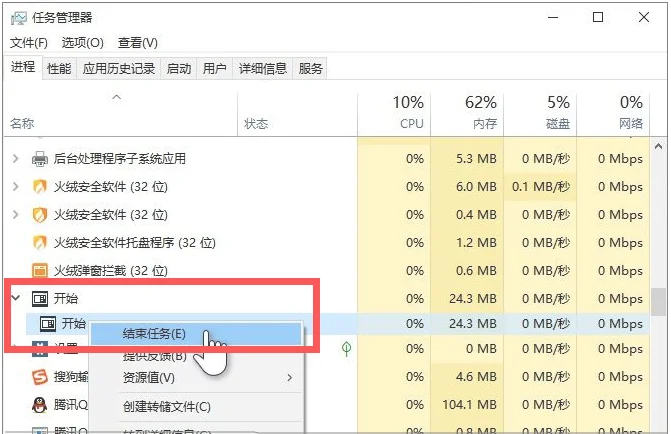Click the vertical scrollbar thumb
This screenshot has height=434, width=671.
click(659, 302)
